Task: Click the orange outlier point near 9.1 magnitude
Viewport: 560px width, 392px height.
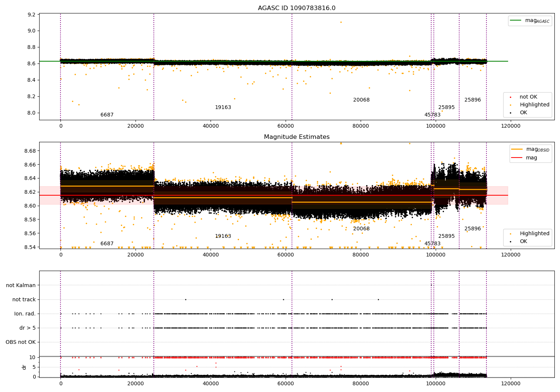Action: click(x=341, y=22)
